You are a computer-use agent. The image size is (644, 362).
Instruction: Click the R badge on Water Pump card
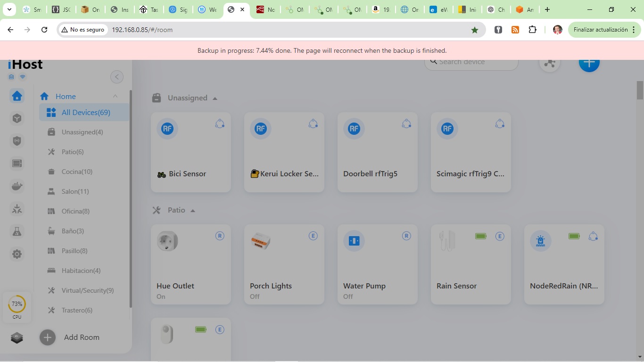click(406, 236)
